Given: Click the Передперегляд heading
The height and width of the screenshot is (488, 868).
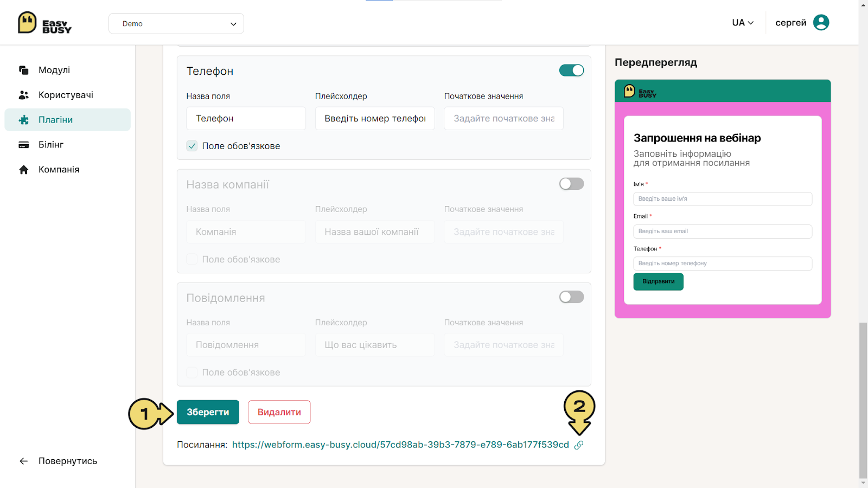Looking at the screenshot, I should click(656, 62).
